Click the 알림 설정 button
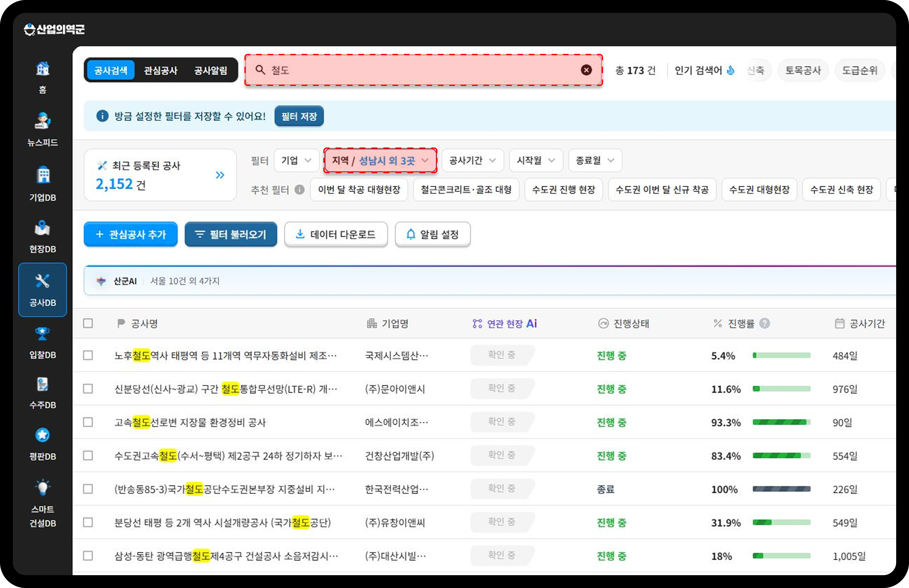 click(433, 234)
